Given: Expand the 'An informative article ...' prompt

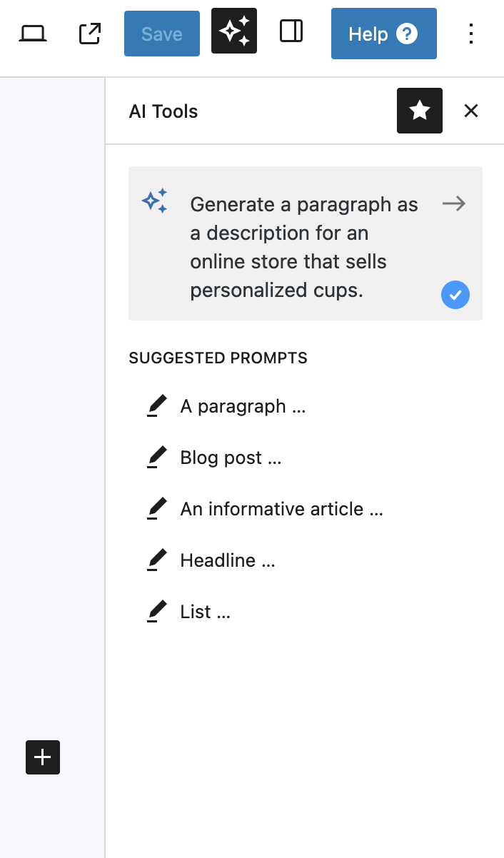Looking at the screenshot, I should [x=282, y=509].
